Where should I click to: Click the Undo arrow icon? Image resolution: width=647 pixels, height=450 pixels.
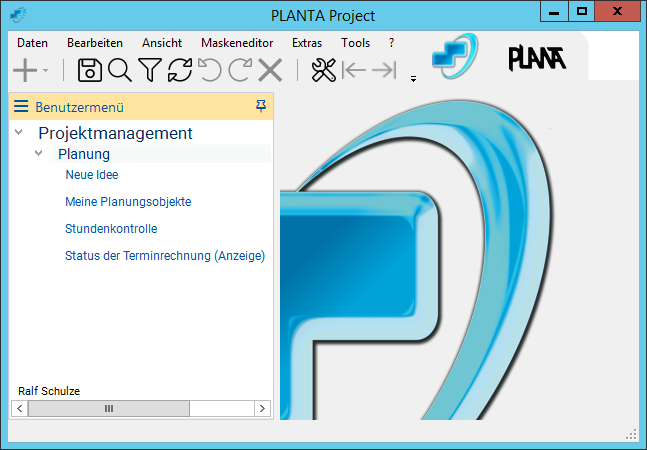tap(210, 70)
